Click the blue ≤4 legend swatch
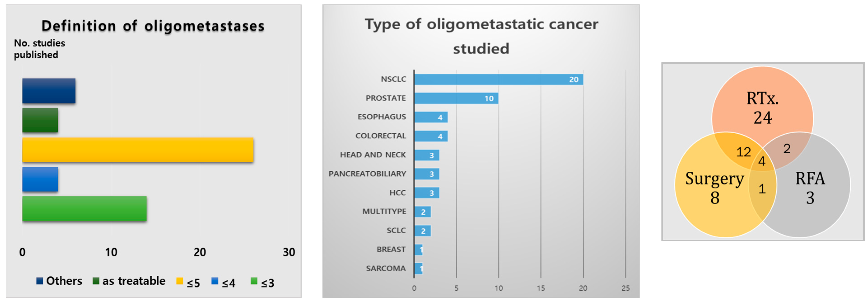This screenshot has width=868, height=303. [215, 281]
